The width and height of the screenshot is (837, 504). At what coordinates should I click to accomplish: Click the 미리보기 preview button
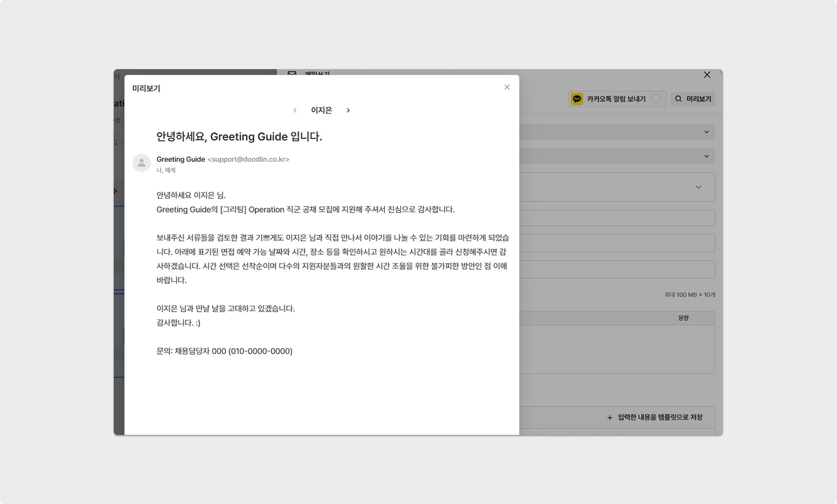pyautogui.click(x=693, y=99)
